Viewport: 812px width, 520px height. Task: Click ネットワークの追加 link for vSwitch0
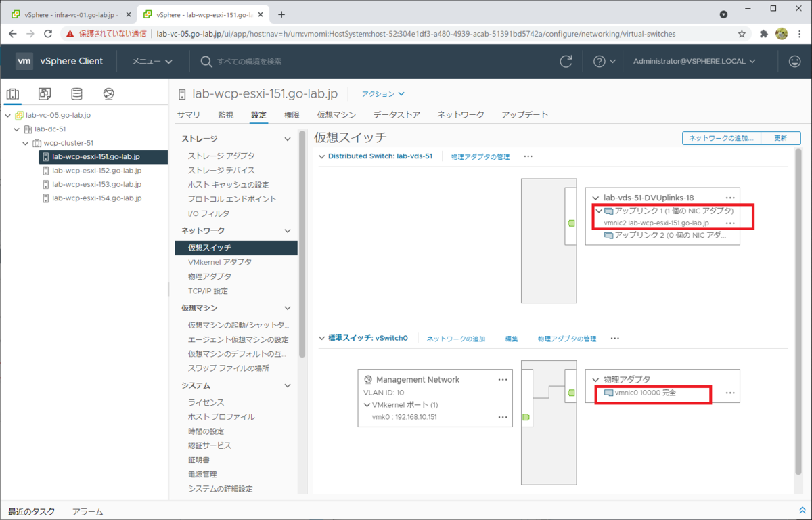pos(456,338)
